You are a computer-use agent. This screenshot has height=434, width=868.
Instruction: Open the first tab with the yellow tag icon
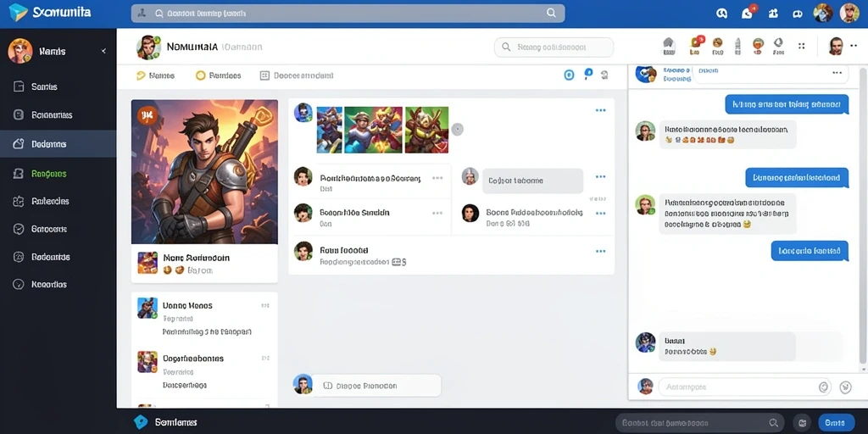(x=156, y=75)
